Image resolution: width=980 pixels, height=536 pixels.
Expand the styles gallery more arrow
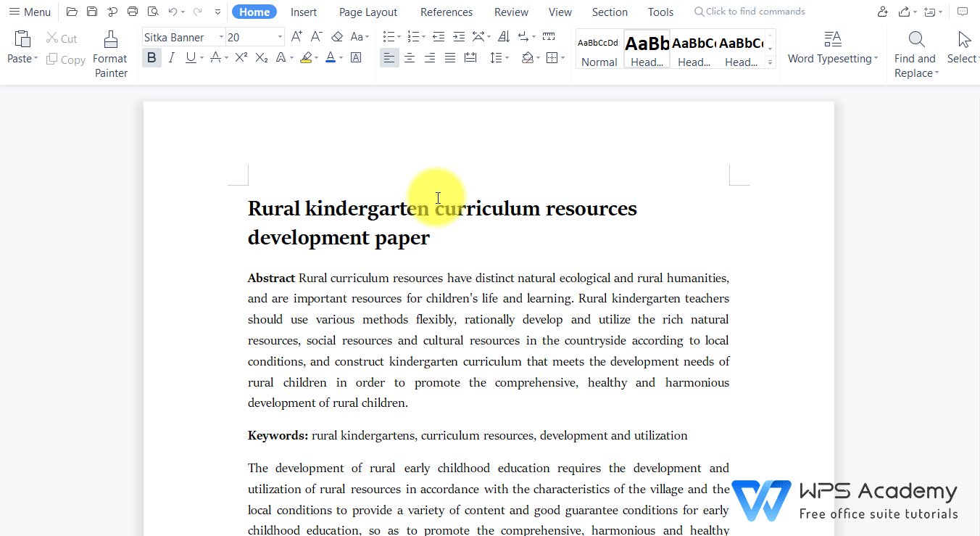771,64
